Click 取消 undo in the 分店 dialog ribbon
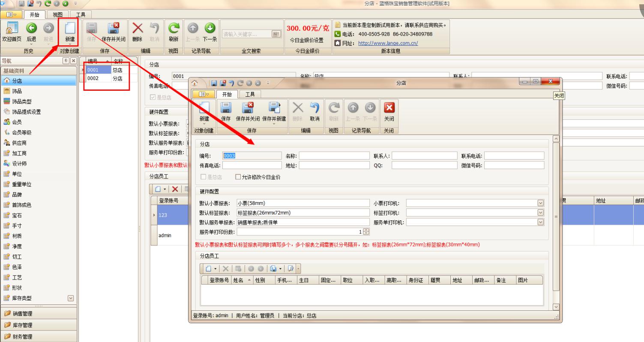Screen dimensions: 644x342 (x=315, y=112)
